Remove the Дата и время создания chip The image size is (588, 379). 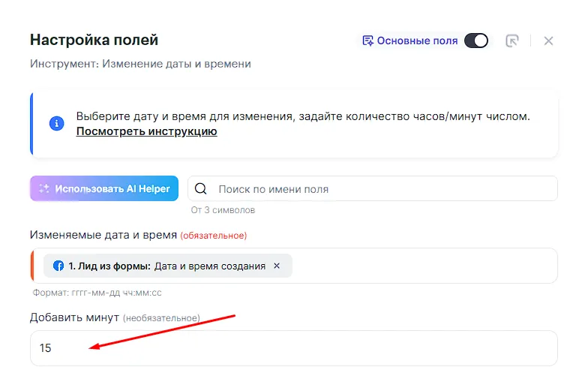point(277,266)
